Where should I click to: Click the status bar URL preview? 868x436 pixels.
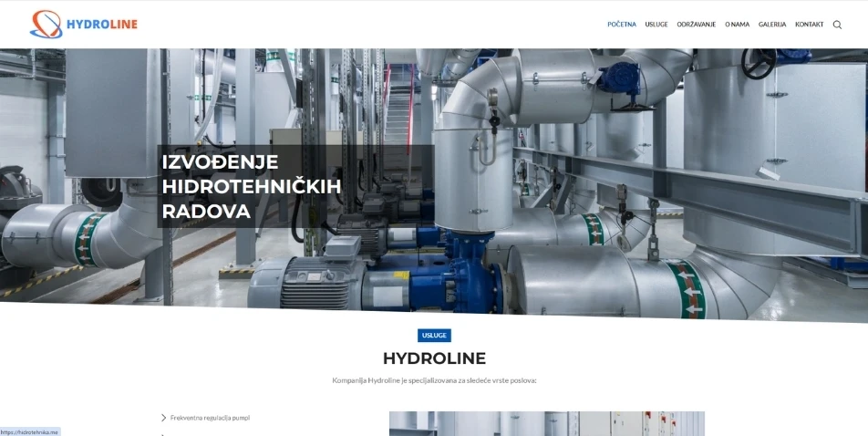[x=30, y=431]
